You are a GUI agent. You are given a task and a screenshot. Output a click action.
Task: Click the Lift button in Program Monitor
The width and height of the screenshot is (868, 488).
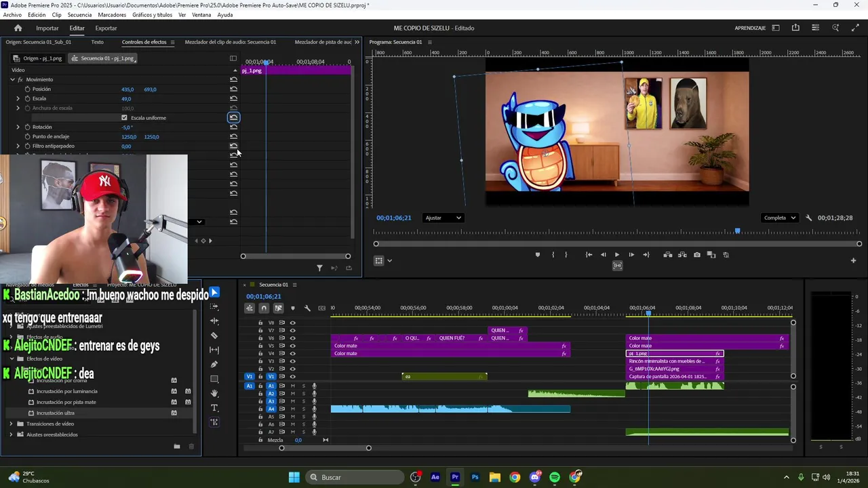tap(668, 255)
